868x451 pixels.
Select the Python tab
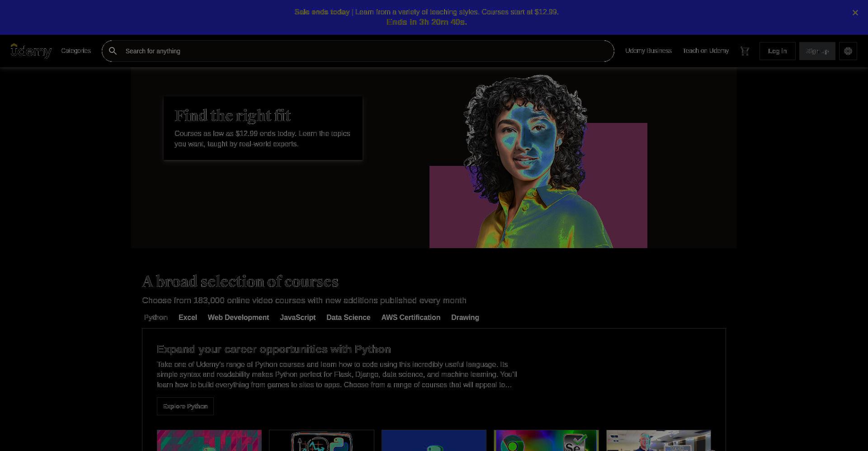click(x=156, y=317)
